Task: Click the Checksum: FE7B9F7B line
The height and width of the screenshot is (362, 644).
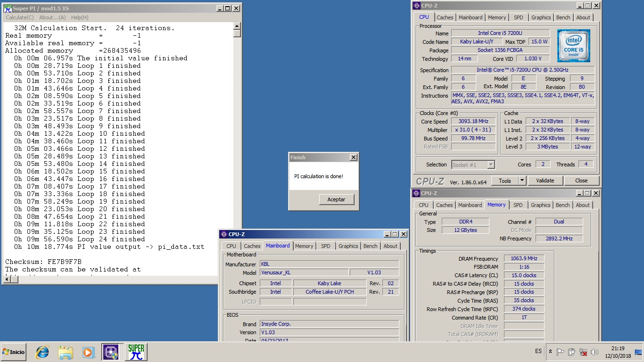Action: coord(43,262)
